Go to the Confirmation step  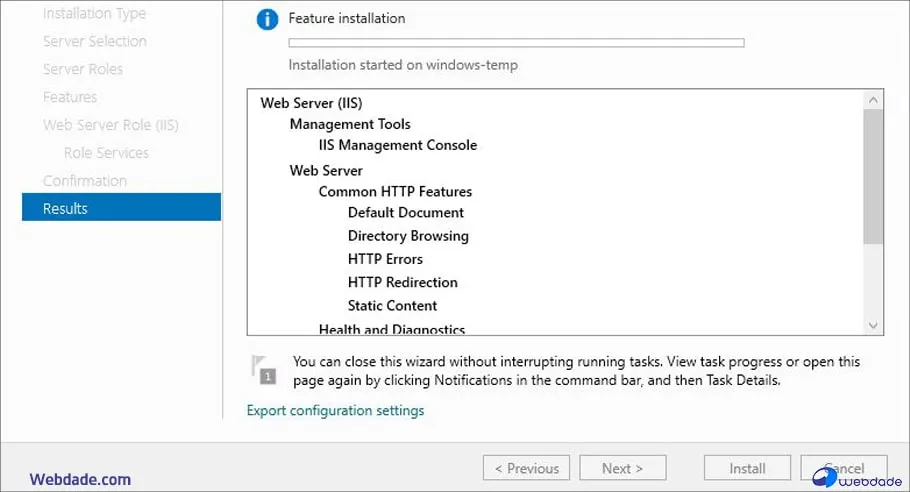(x=85, y=181)
